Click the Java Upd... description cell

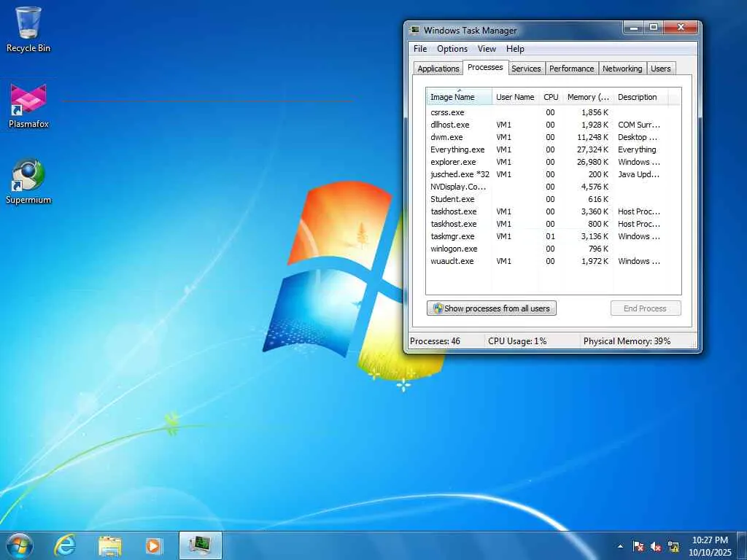[x=639, y=174]
